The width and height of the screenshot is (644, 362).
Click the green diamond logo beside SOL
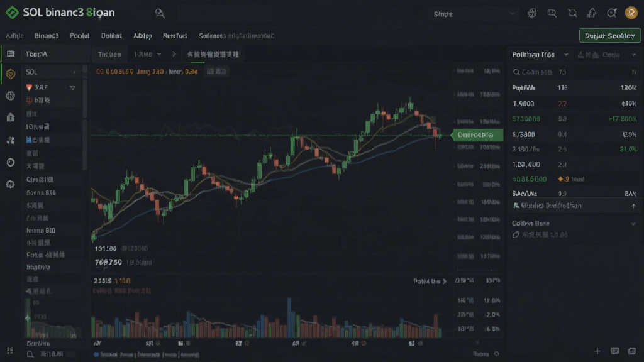12,13
